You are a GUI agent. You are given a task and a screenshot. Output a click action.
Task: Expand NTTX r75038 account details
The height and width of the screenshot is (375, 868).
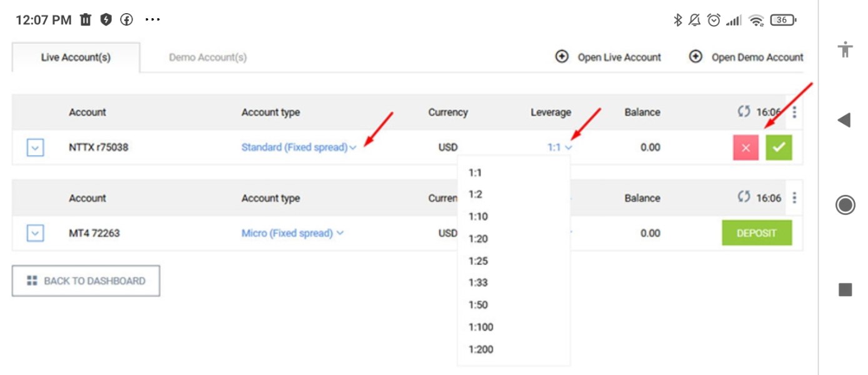coord(36,148)
